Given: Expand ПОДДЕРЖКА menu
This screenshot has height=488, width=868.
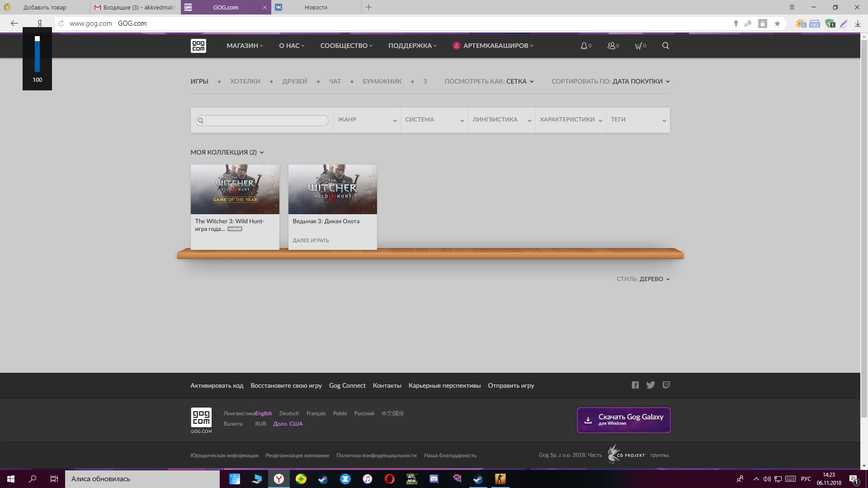Looking at the screenshot, I should (412, 46).
